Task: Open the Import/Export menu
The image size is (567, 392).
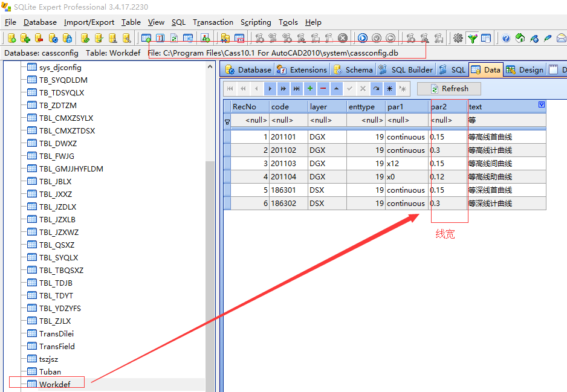Action: point(89,22)
